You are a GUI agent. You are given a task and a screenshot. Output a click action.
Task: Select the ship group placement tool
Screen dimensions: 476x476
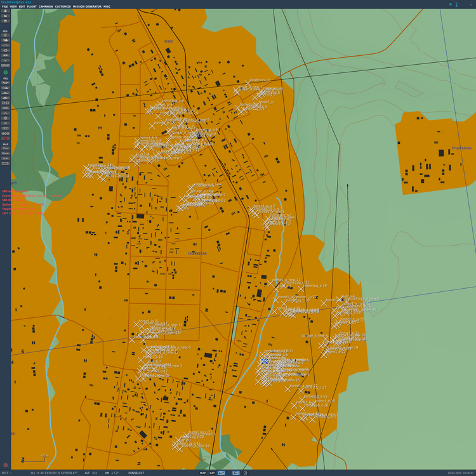pos(6,93)
